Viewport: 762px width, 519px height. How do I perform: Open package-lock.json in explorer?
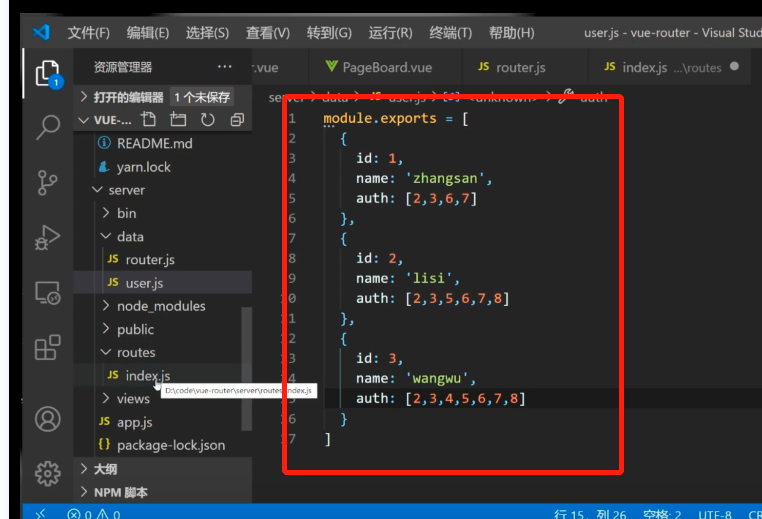point(162,445)
